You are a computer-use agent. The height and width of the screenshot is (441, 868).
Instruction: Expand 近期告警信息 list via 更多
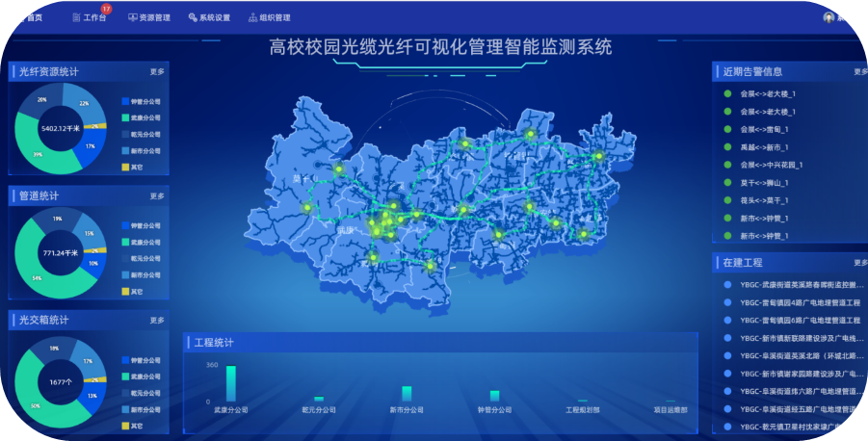click(x=859, y=71)
